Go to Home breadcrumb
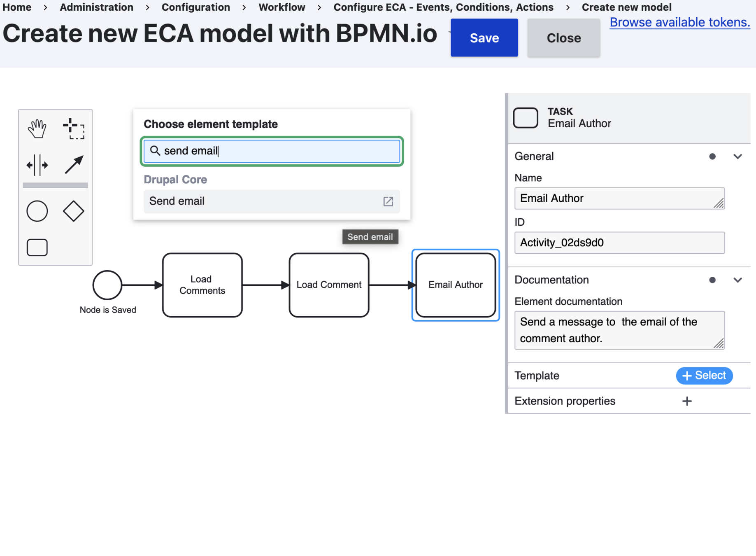The width and height of the screenshot is (756, 556). point(17,7)
